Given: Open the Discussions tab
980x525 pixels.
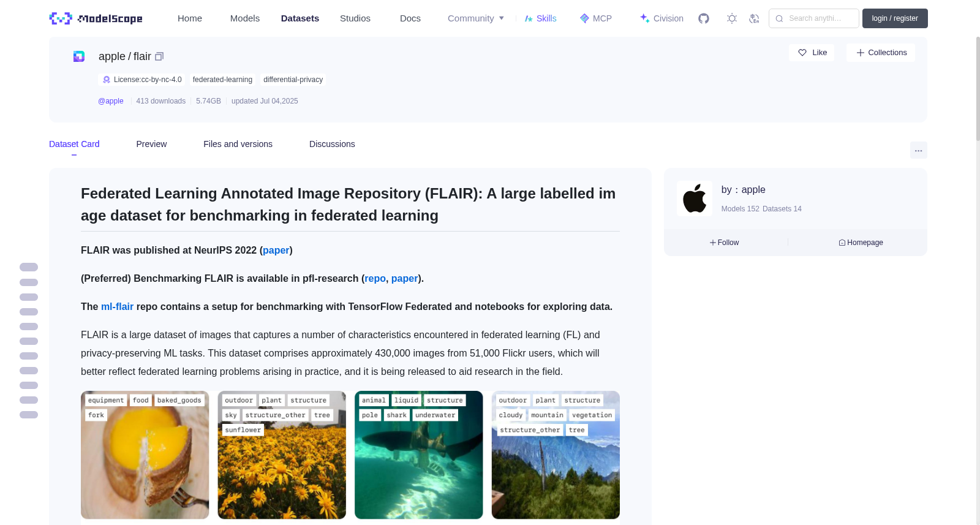Looking at the screenshot, I should pyautogui.click(x=332, y=144).
